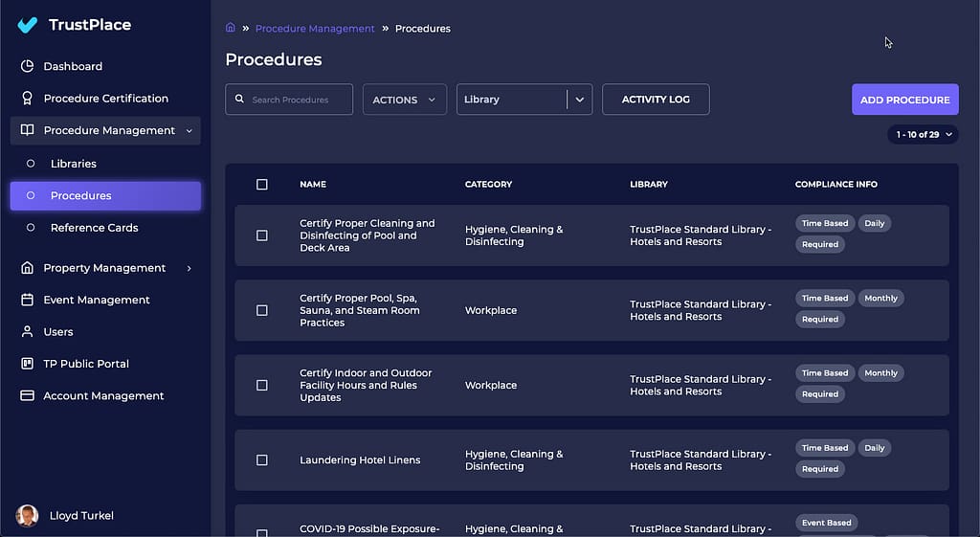Screen dimensions: 980x537
Task: Click the Reference Cards circle bullet icon
Action: point(30,228)
